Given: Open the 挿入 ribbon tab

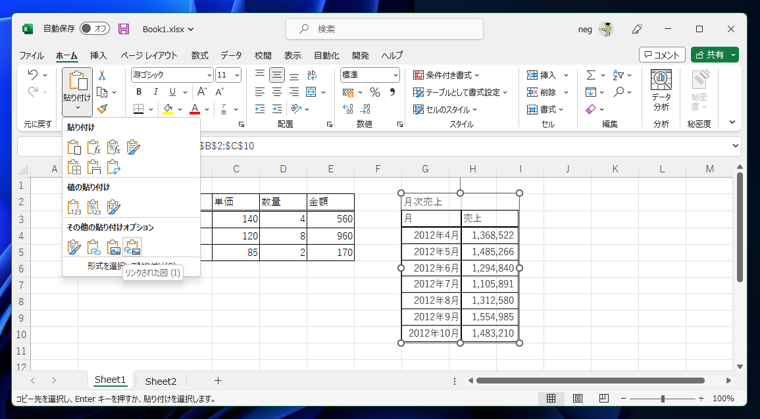Looking at the screenshot, I should (x=98, y=55).
